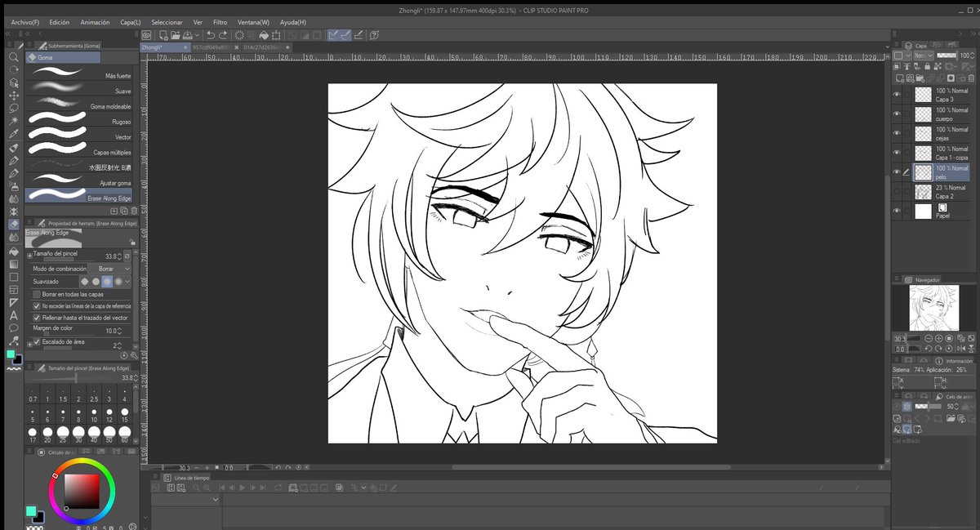Select the Text tool
The image size is (980, 530).
tap(14, 315)
